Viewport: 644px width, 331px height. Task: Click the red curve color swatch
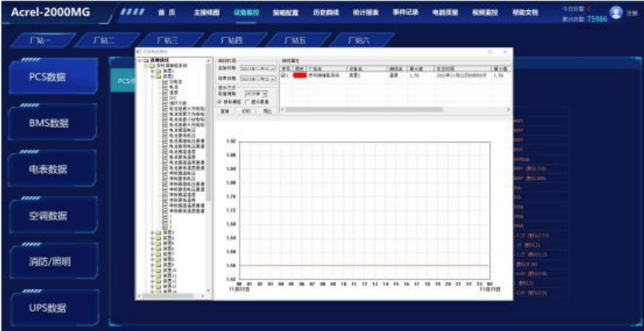point(299,75)
